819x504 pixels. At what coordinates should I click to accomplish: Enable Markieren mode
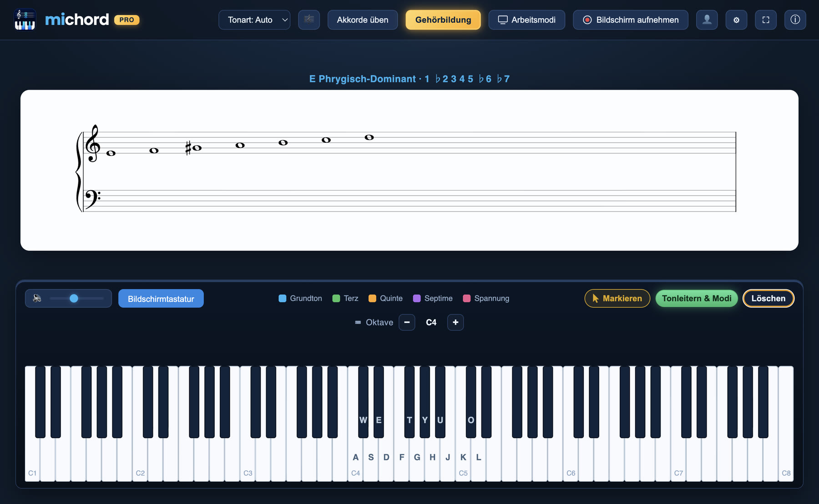point(617,298)
